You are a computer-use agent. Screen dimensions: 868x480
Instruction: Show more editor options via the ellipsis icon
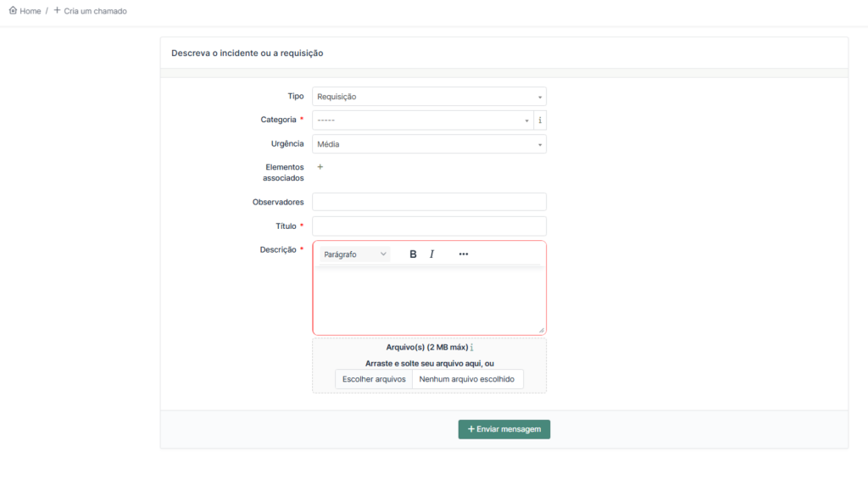[463, 254]
